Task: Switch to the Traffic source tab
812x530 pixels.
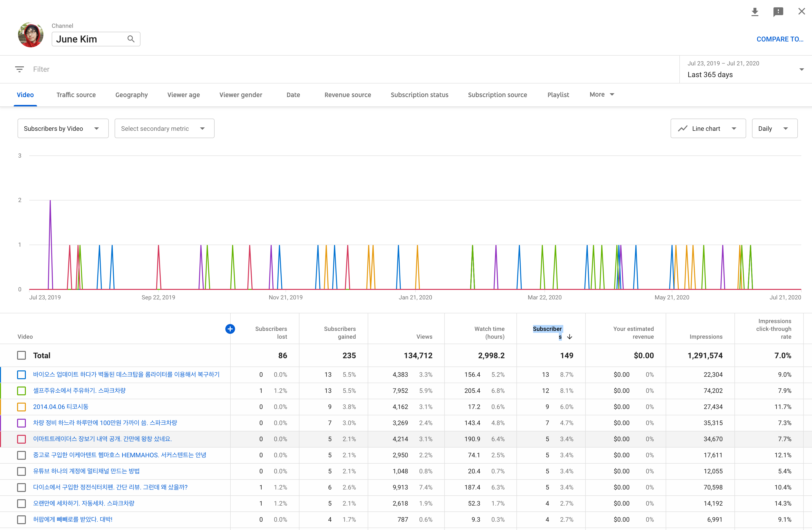Action: [76, 95]
